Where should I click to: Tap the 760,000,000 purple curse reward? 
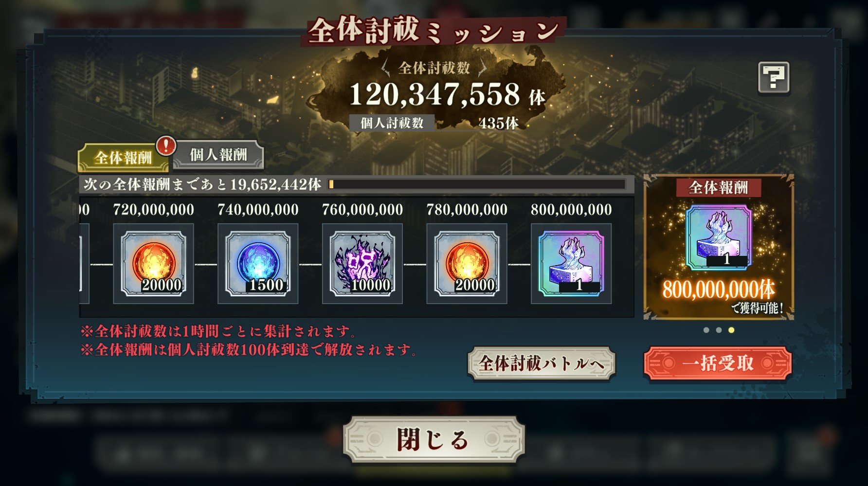[362, 264]
